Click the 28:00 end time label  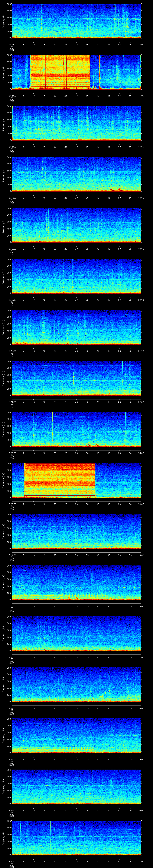pyautogui.click(x=141, y=708)
